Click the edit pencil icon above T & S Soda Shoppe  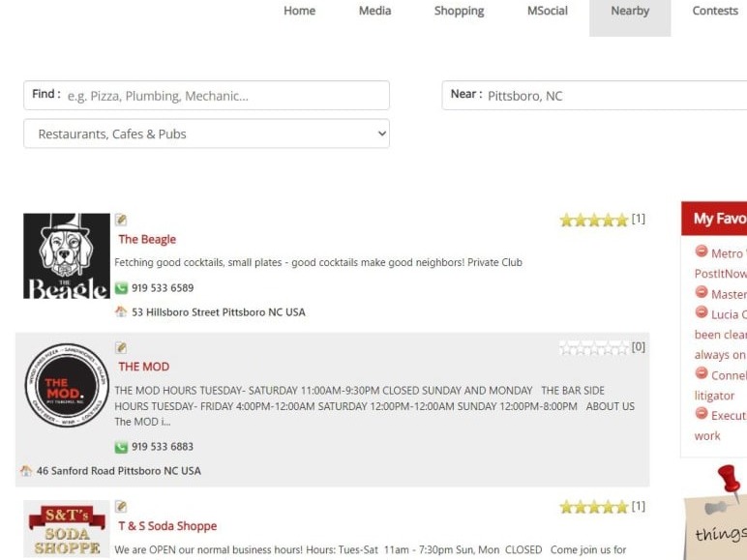[x=121, y=507]
